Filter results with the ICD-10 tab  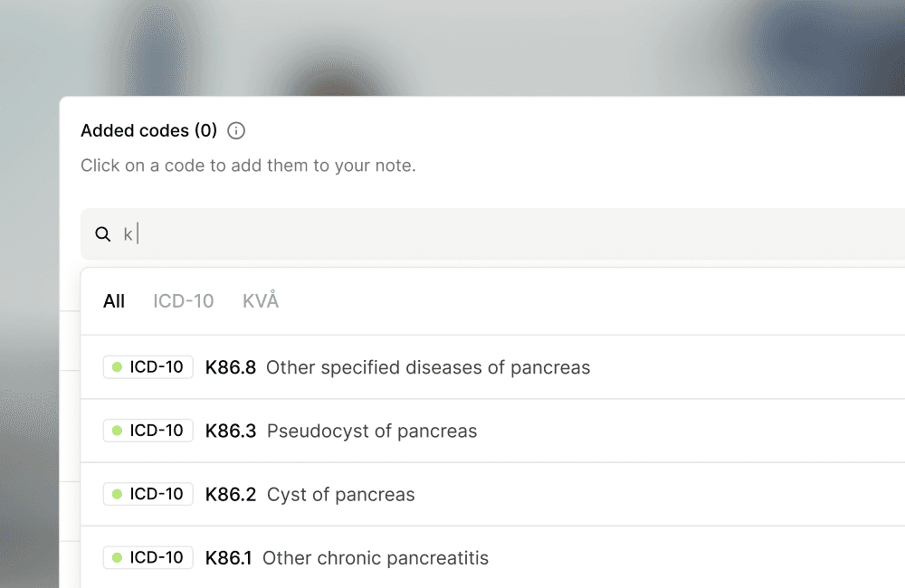click(184, 301)
